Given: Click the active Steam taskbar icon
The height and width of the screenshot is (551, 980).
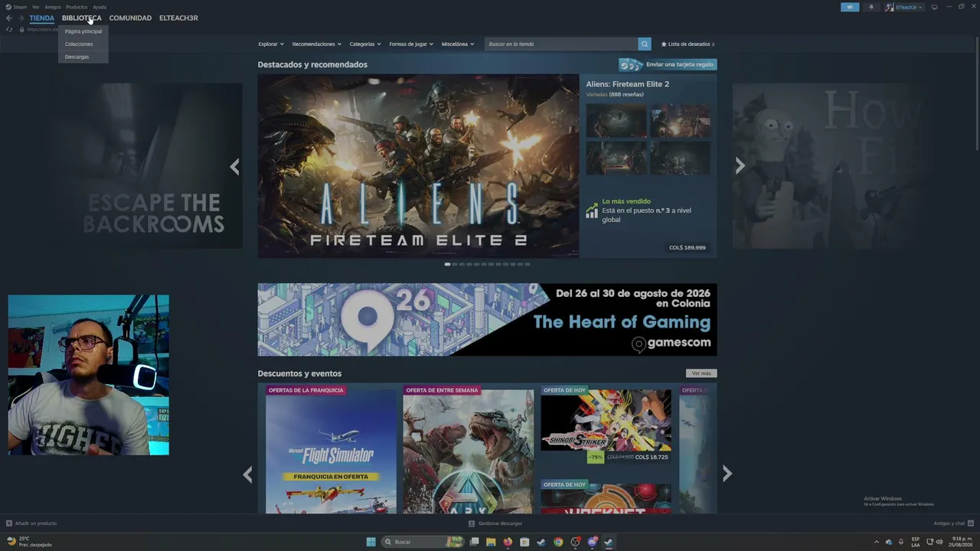Looking at the screenshot, I should [x=609, y=542].
